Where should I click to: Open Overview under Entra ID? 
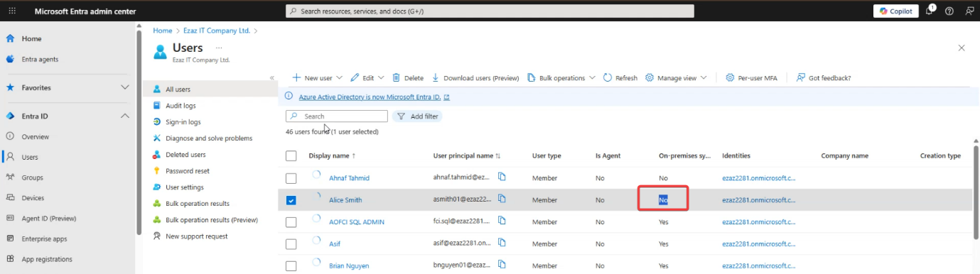click(35, 136)
